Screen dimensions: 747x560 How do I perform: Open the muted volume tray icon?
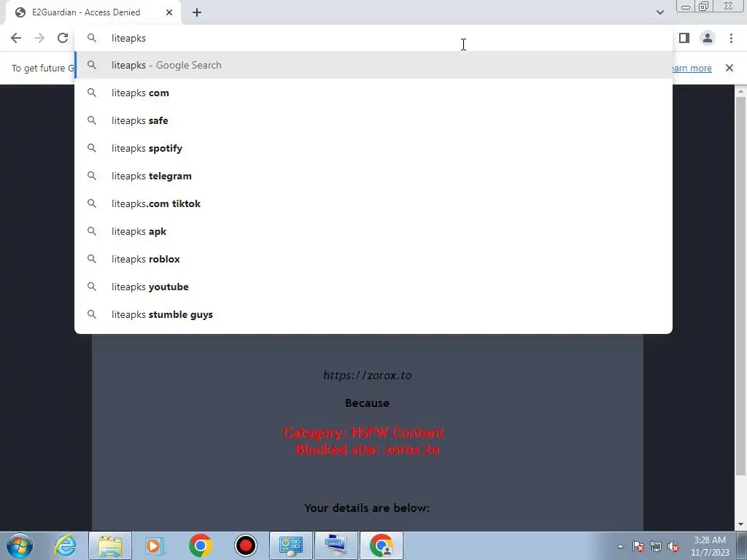tap(673, 546)
